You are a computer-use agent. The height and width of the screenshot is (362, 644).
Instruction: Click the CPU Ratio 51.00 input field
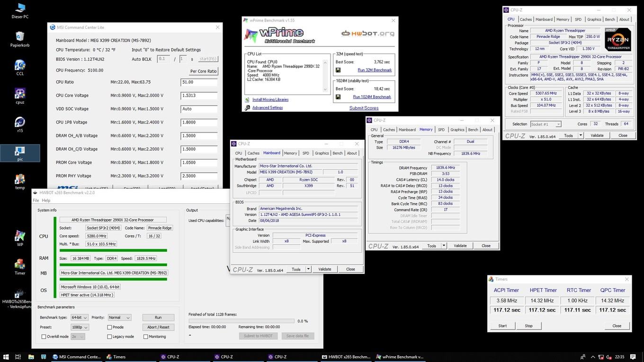pos(199,82)
